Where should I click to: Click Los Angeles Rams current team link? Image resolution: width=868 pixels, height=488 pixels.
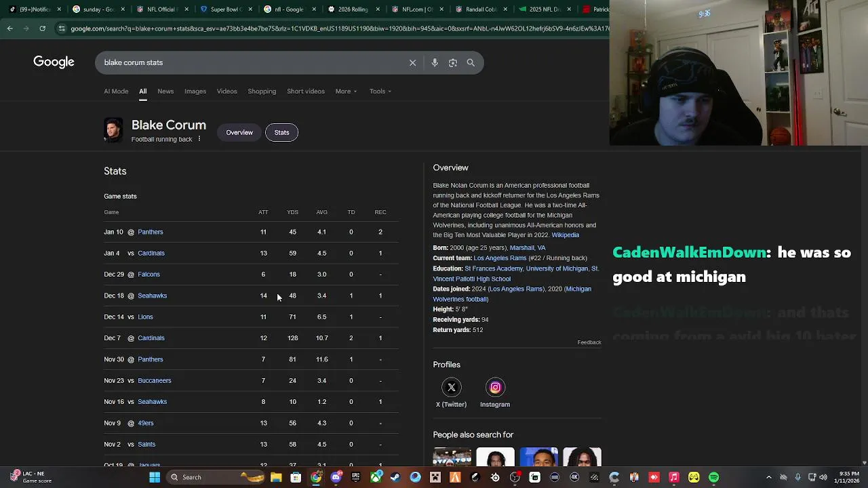500,258
